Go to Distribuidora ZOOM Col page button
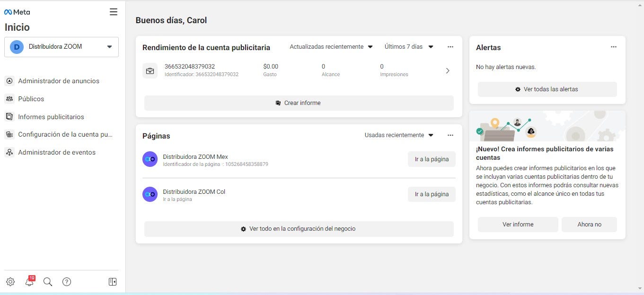 432,194
